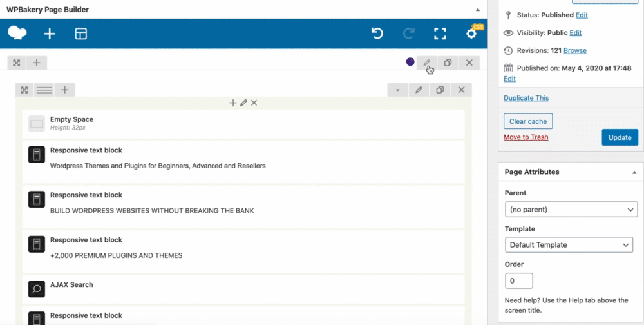Click the calendar icon beside Published on

coord(509,68)
